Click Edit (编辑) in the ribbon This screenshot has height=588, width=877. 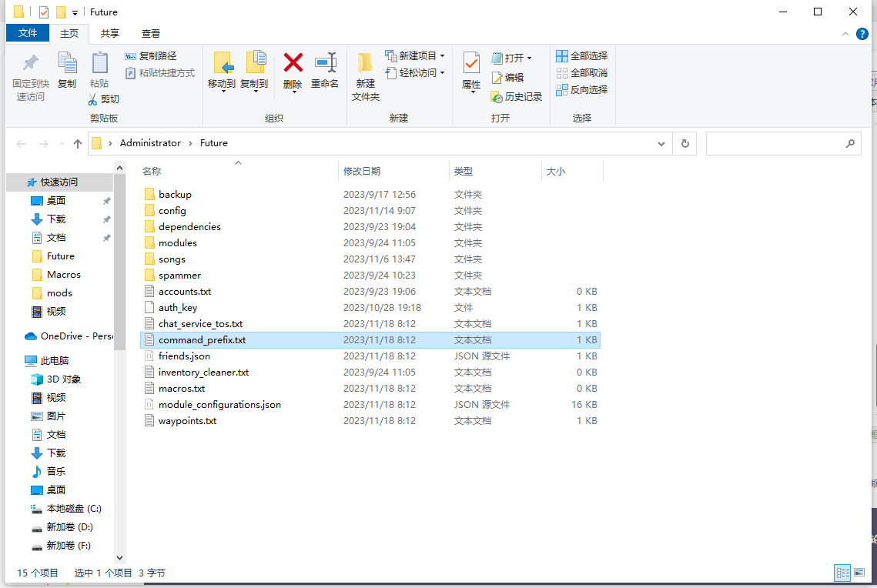pyautogui.click(x=508, y=77)
